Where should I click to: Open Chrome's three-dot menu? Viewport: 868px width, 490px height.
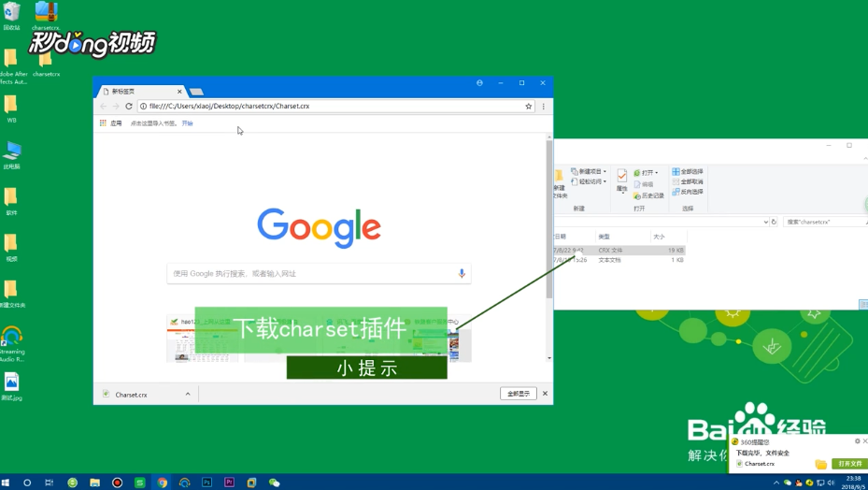(544, 106)
